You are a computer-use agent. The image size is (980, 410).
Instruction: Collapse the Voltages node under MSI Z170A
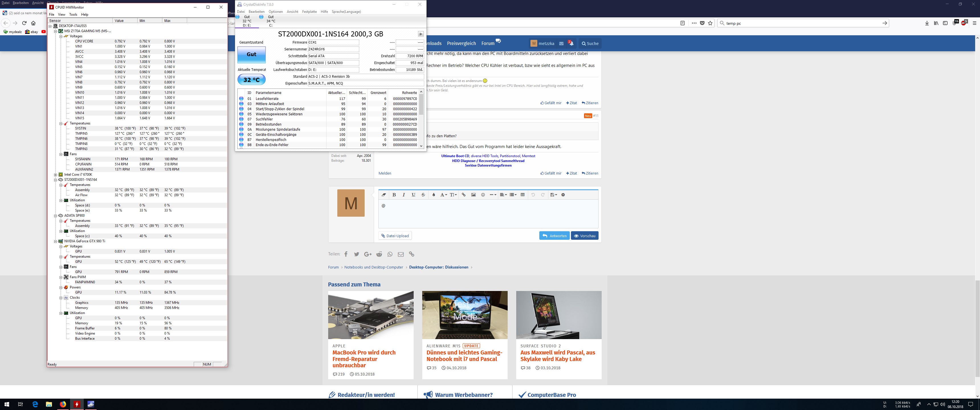(61, 36)
